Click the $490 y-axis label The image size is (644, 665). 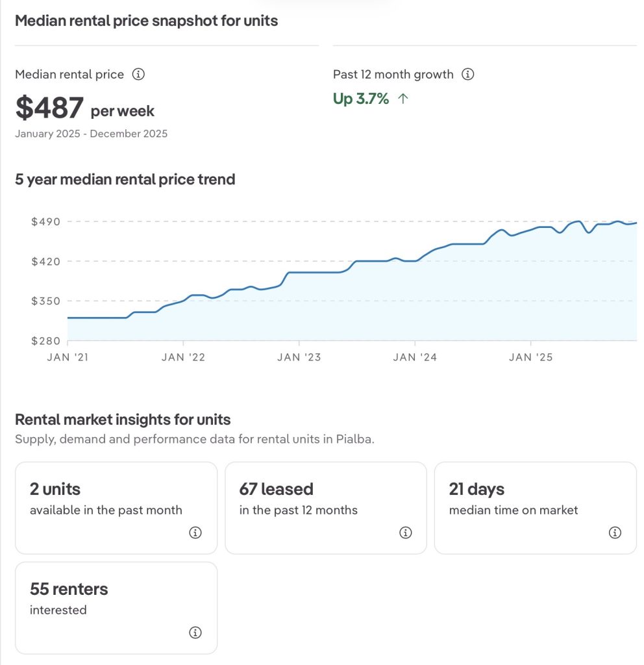point(45,221)
